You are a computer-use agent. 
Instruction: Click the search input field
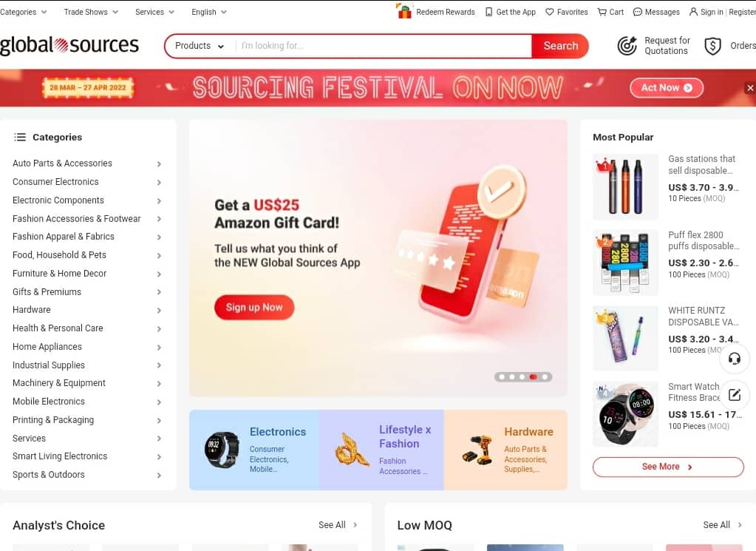(384, 46)
